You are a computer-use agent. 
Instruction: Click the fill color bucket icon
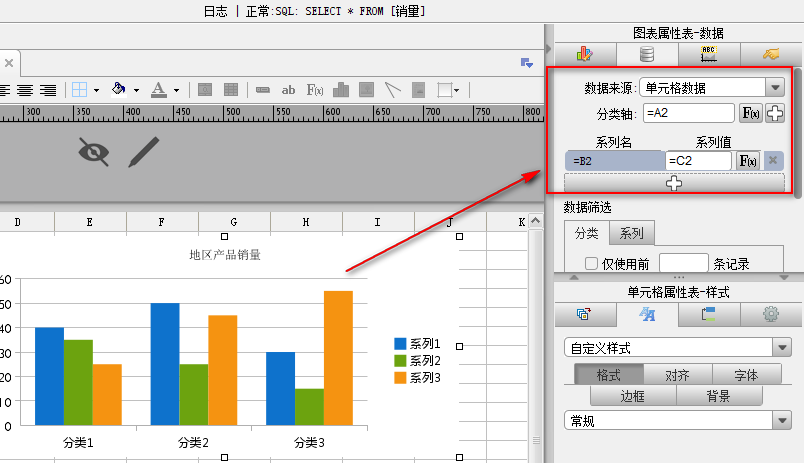(x=119, y=89)
